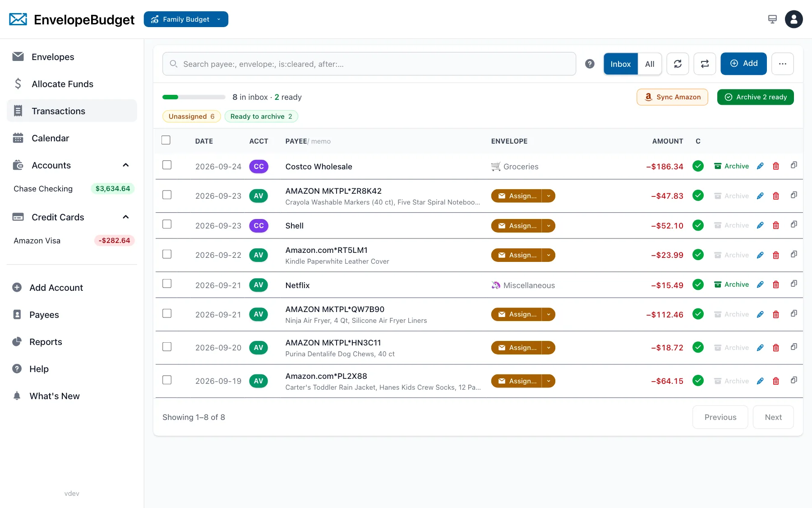Check the Amazon.com*RT5LM1 row checkbox
The height and width of the screenshot is (508, 812).
pos(167,254)
